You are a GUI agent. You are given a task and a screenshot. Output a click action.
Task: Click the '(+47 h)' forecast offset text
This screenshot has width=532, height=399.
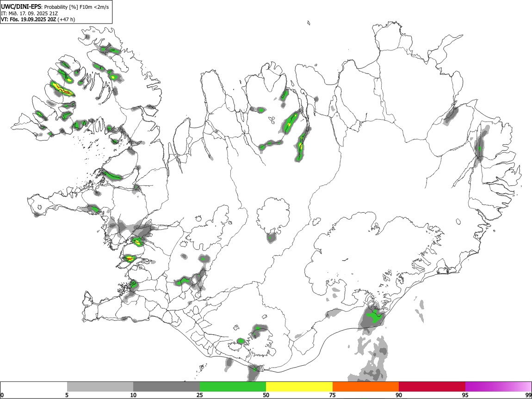pos(67,19)
